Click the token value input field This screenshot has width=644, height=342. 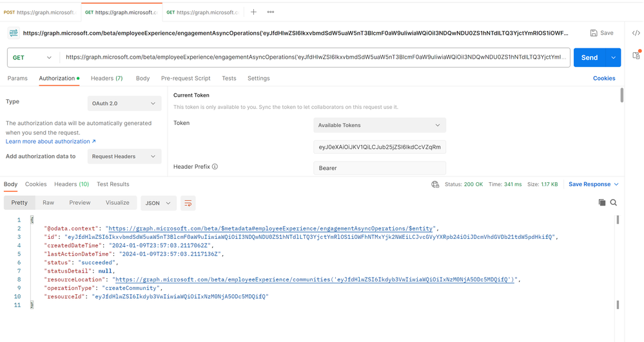click(x=380, y=147)
